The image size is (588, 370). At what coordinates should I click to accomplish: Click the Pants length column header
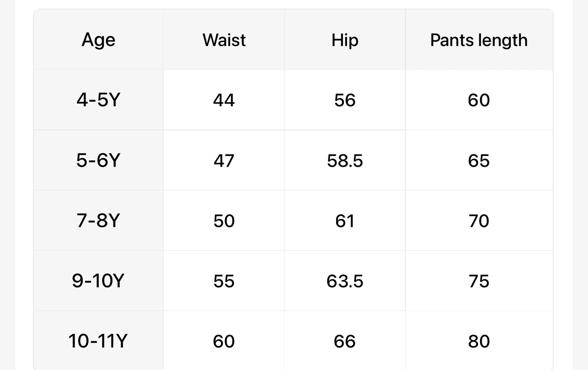(479, 40)
